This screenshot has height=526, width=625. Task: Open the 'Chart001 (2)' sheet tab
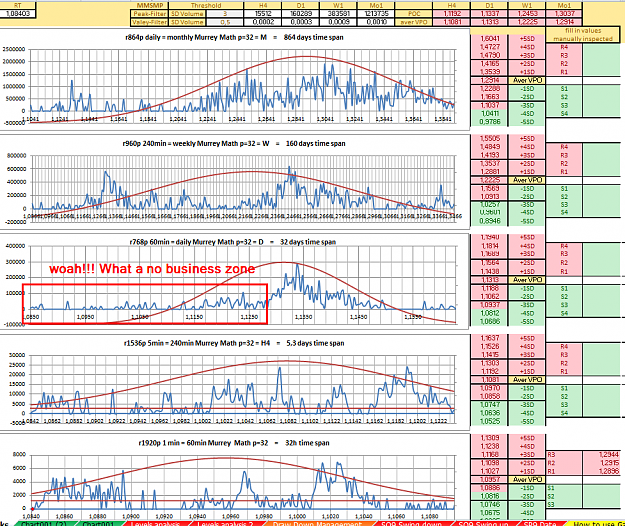(x=45, y=523)
